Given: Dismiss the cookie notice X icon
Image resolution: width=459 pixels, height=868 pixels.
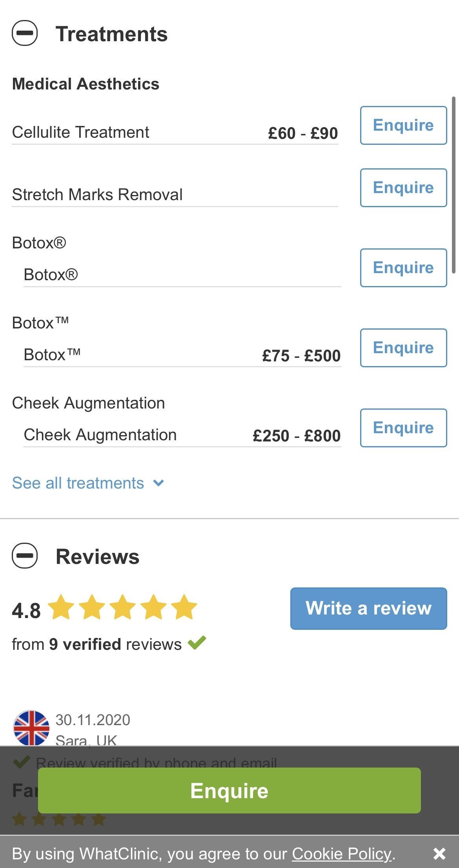Looking at the screenshot, I should [x=439, y=854].
